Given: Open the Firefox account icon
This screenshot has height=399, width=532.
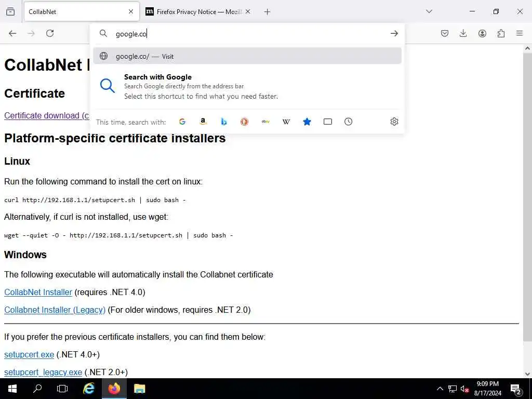Looking at the screenshot, I should coord(482,33).
